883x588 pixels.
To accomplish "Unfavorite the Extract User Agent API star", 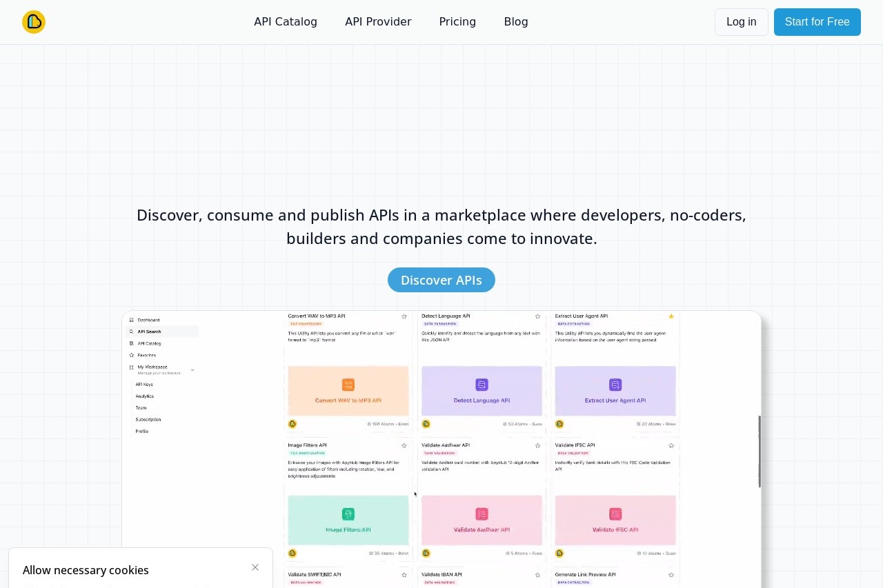I will [x=671, y=316].
